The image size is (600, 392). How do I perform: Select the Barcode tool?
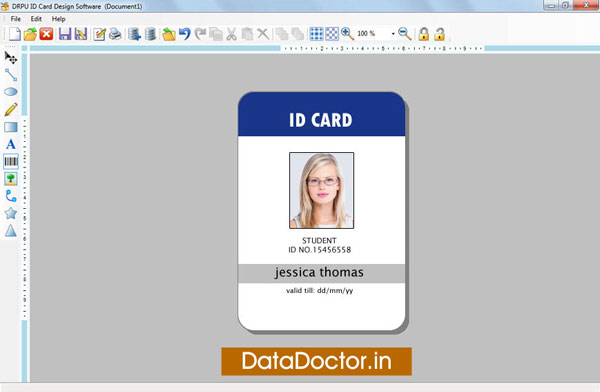(11, 162)
